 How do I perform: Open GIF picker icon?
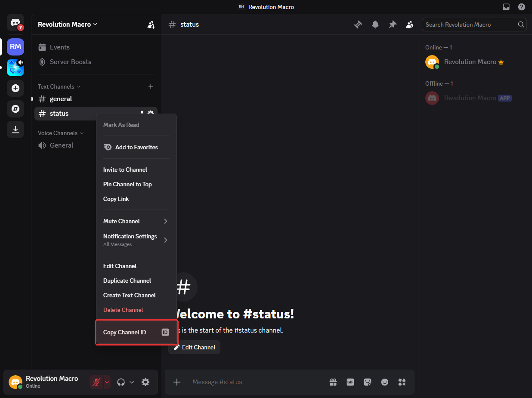[350, 382]
